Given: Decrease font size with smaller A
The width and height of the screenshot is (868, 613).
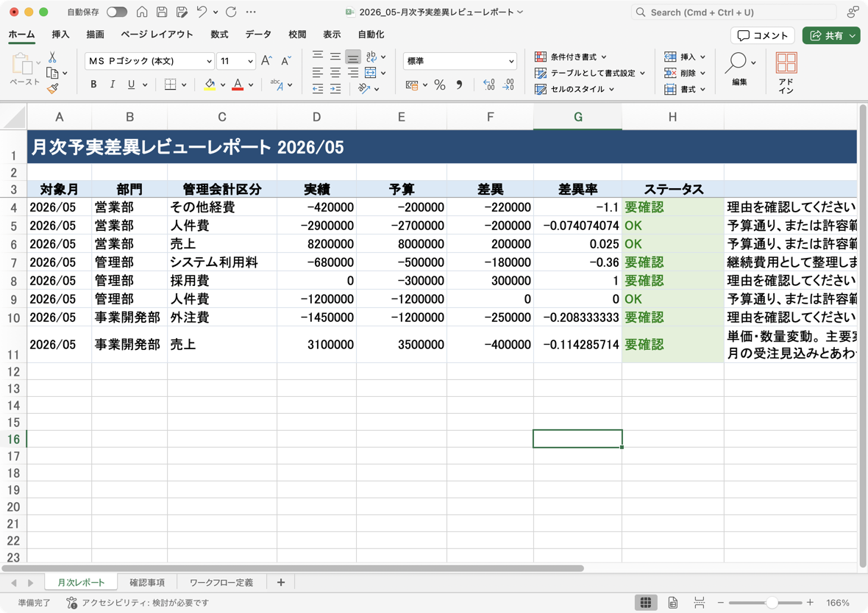Looking at the screenshot, I should [x=285, y=61].
